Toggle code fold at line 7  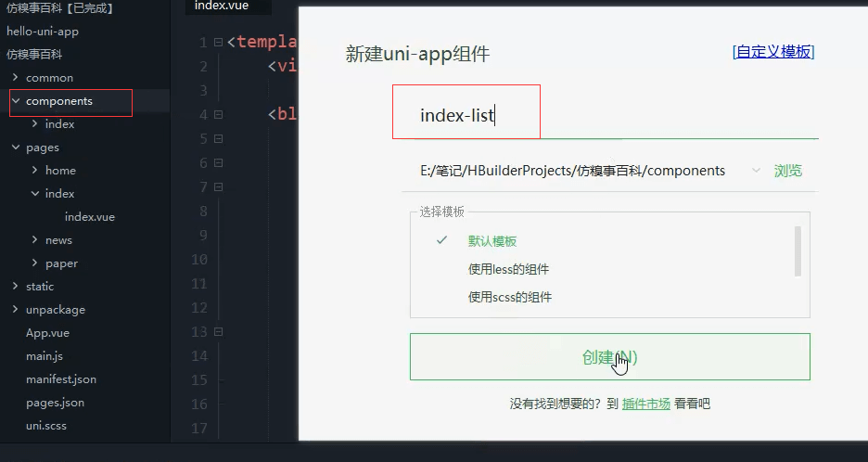coord(218,187)
